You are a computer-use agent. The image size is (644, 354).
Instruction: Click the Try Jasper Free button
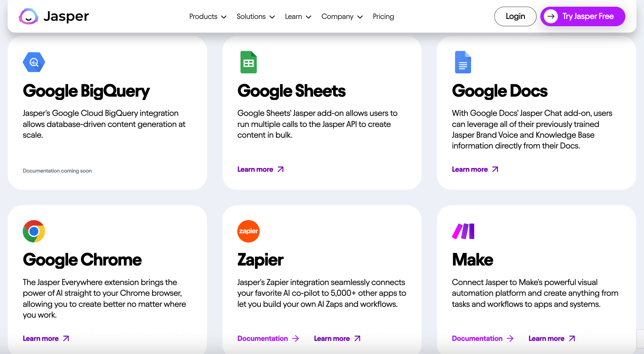(583, 16)
